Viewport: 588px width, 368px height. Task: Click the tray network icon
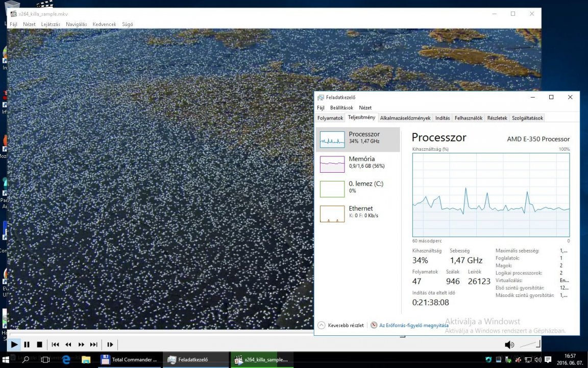(528, 360)
